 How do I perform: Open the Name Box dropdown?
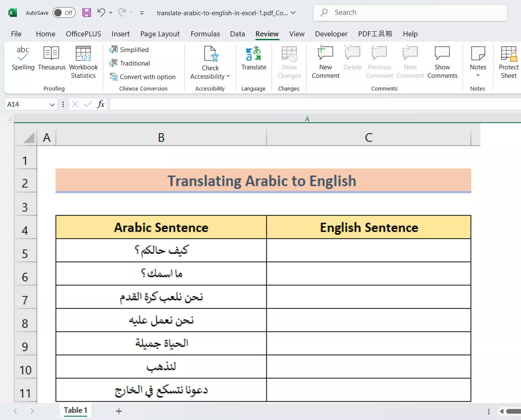(52, 104)
